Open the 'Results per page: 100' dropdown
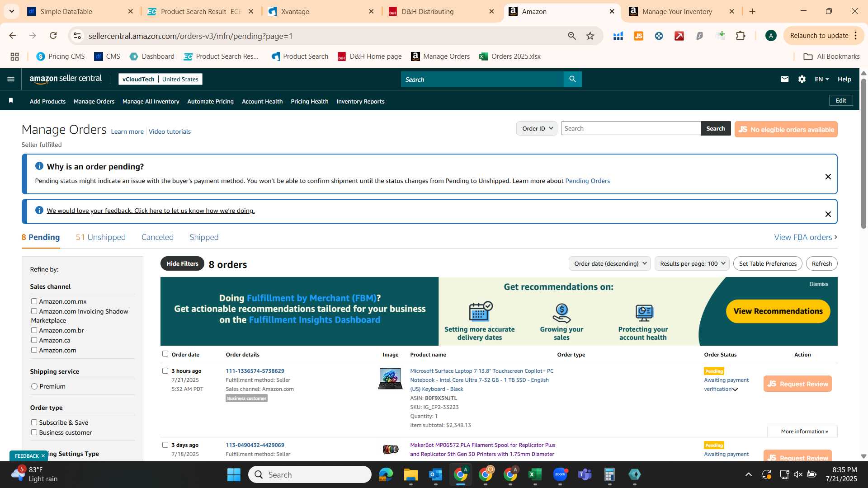The width and height of the screenshot is (868, 488). click(x=692, y=263)
